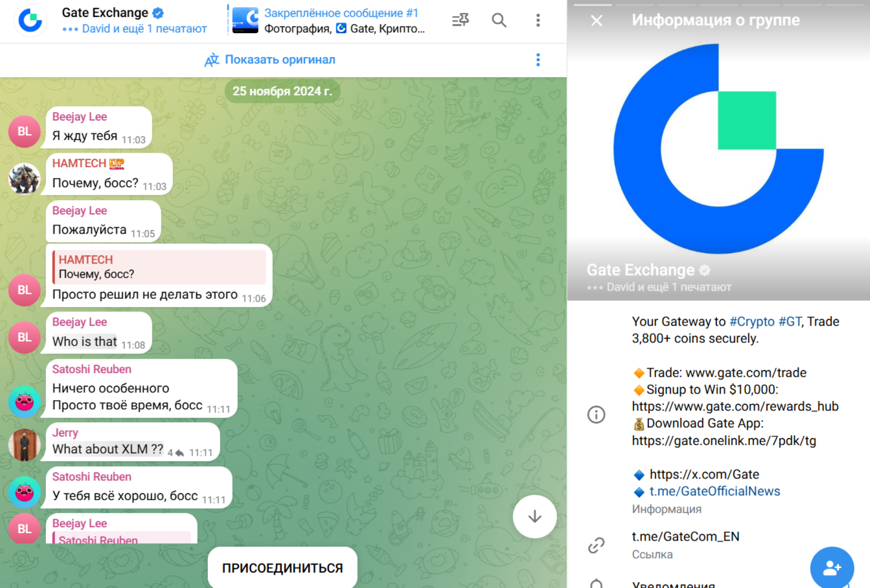Viewport: 870px width, 588px height.
Task: Jump to latest messages with the down arrow
Action: [x=534, y=517]
